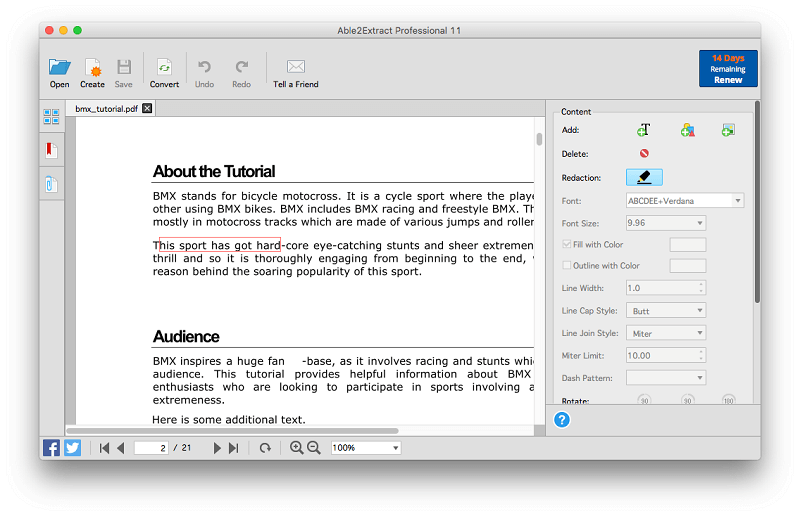Go to the previous page

coord(121,448)
